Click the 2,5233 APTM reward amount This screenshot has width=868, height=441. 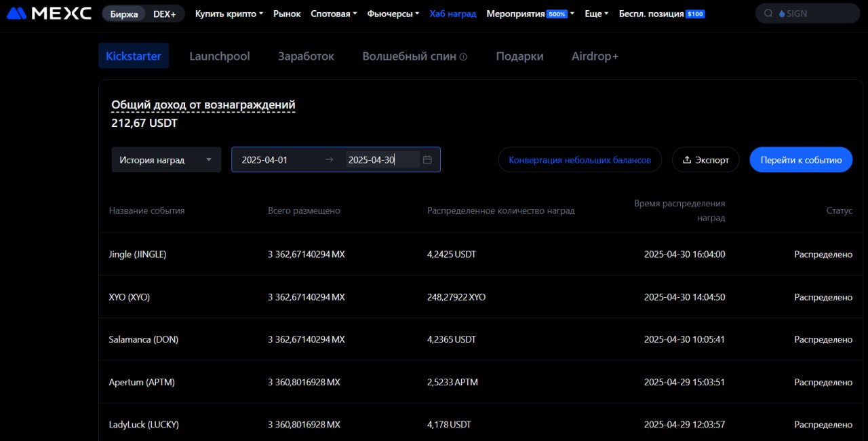(452, 382)
